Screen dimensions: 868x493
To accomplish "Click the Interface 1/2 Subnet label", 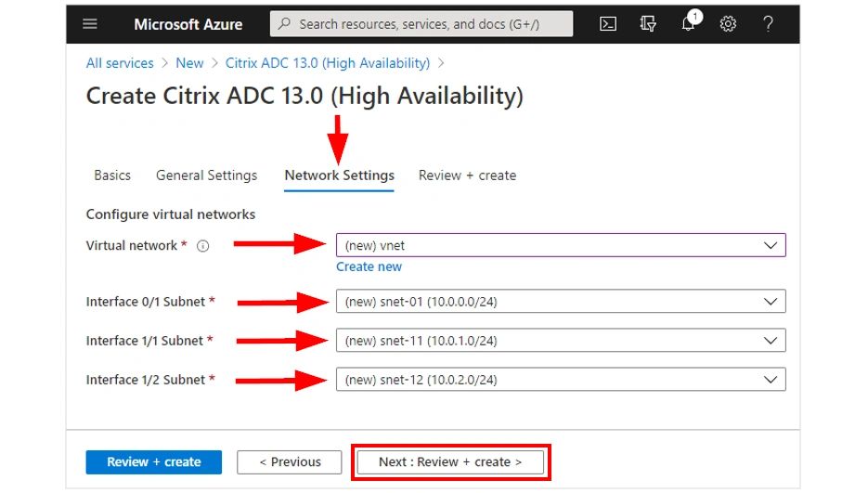I will point(146,380).
